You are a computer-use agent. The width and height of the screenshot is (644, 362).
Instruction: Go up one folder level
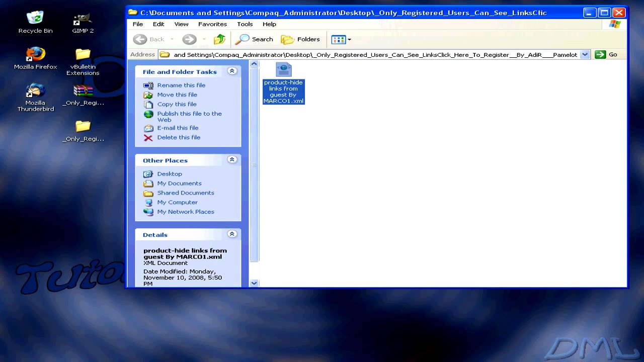click(219, 39)
